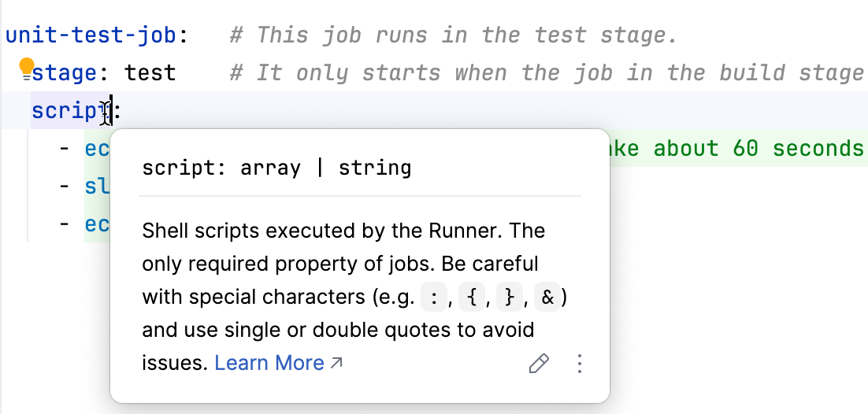Click the pencil edit icon in popup
This screenshot has height=414, width=868.
click(x=539, y=364)
